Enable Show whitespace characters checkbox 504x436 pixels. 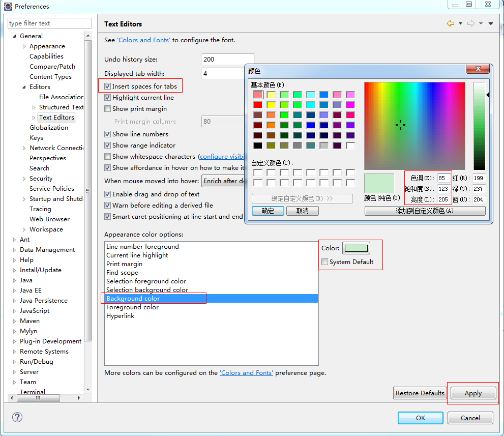click(x=108, y=157)
